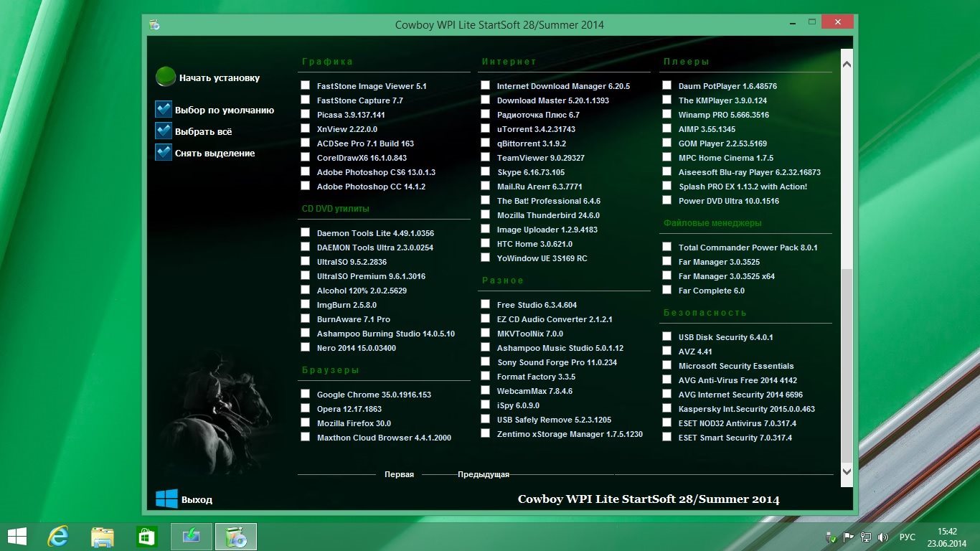Click the WPI title bar application icon
Screen dimensions: 980x551
pos(154,24)
